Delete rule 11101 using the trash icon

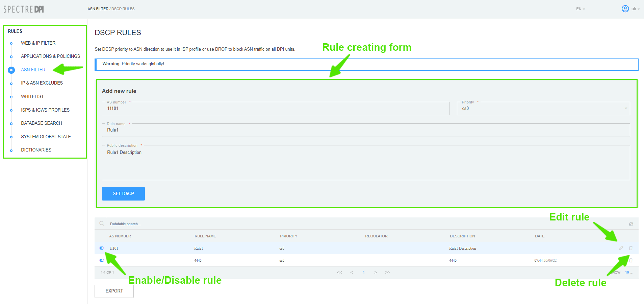630,248
